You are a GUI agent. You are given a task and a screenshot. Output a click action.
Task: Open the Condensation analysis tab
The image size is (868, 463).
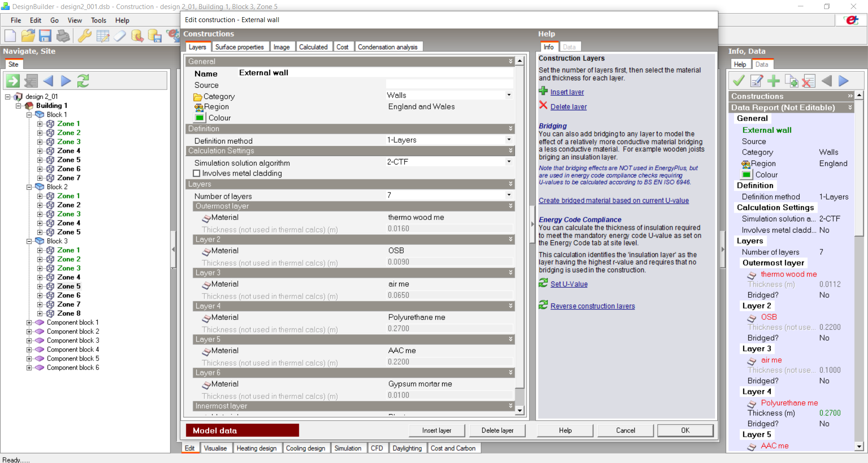click(x=388, y=47)
